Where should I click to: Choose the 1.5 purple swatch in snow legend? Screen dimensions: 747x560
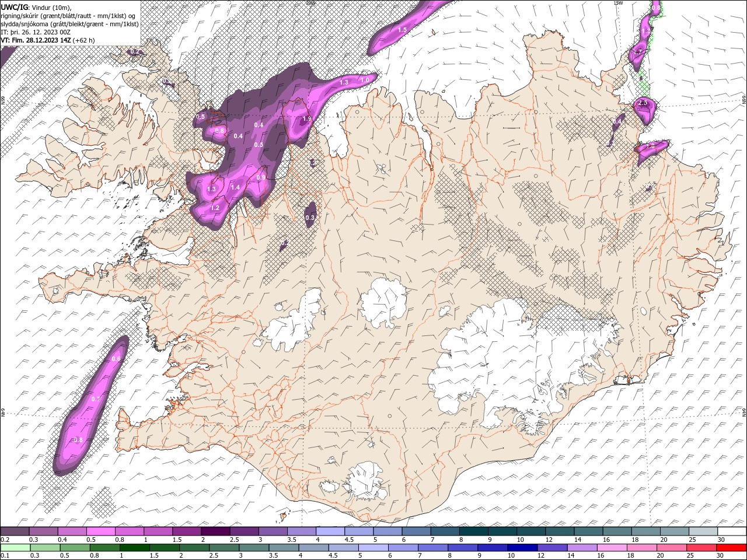(187, 531)
